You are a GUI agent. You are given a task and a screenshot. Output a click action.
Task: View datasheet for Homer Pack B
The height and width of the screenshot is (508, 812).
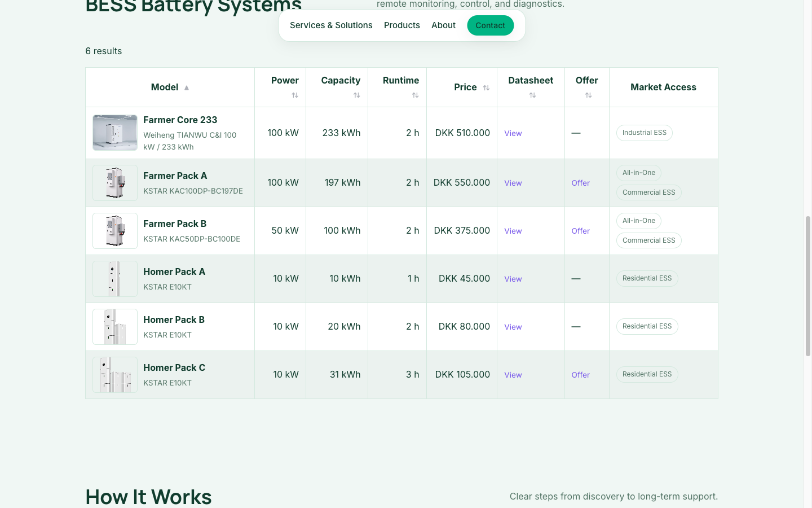point(513,327)
